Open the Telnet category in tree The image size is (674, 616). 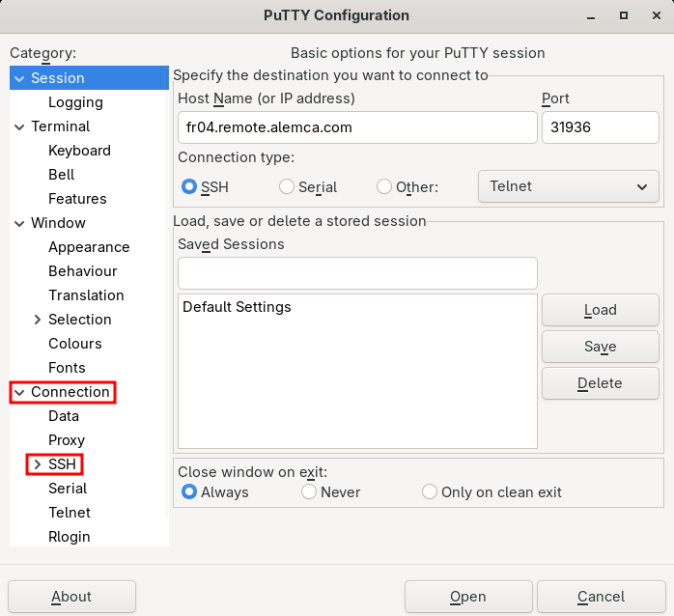coord(70,513)
